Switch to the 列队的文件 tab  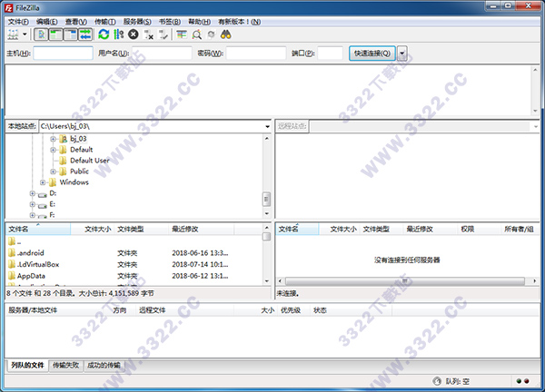[27, 366]
